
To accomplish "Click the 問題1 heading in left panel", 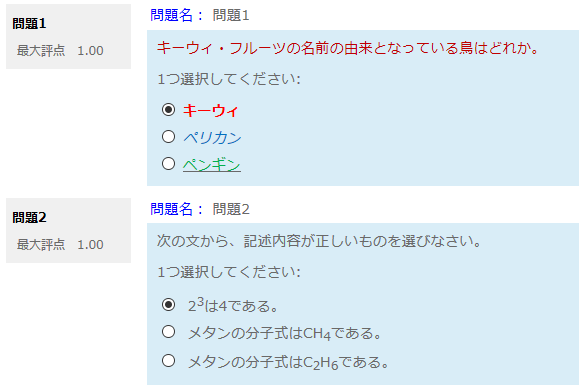I will point(29,24).
